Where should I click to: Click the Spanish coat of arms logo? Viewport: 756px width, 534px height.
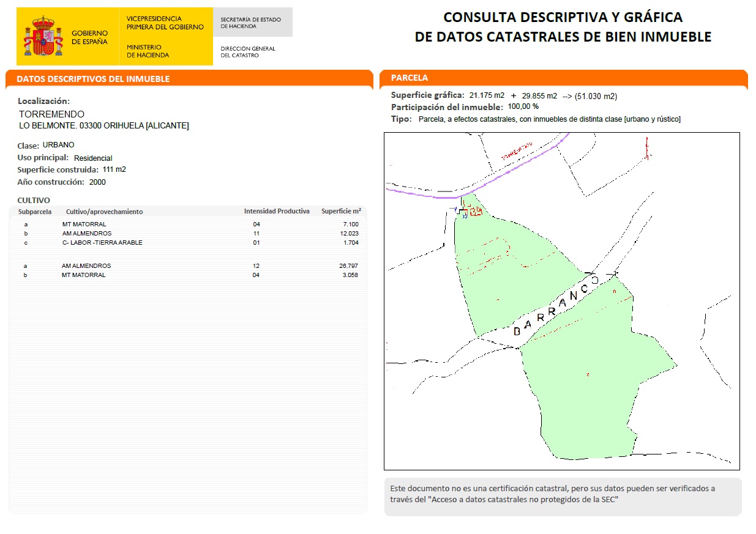43,37
